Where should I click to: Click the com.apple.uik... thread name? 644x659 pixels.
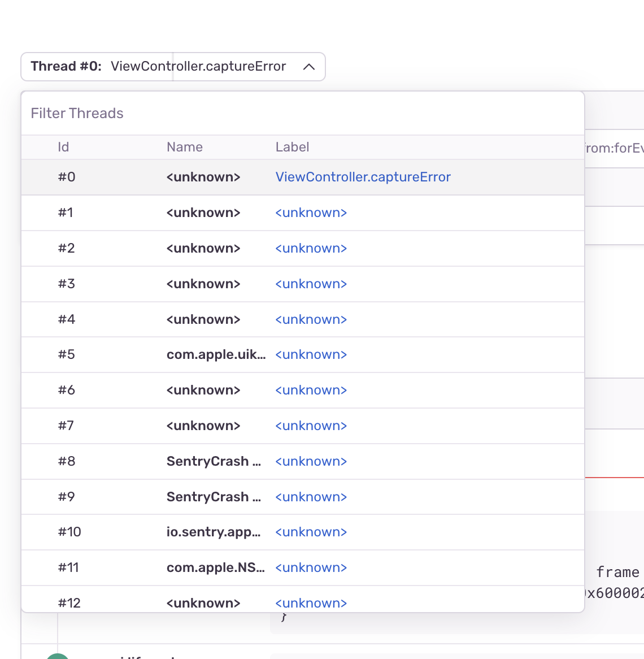click(216, 355)
